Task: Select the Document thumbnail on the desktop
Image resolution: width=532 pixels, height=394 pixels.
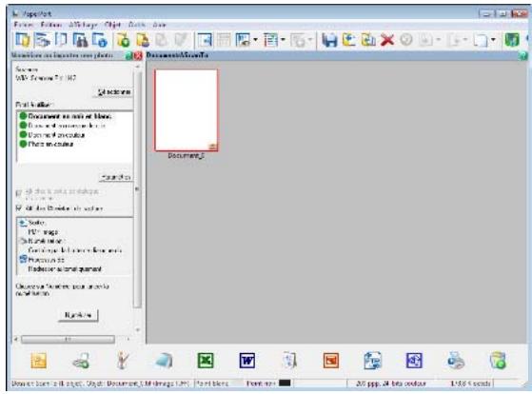Action: click(186, 110)
